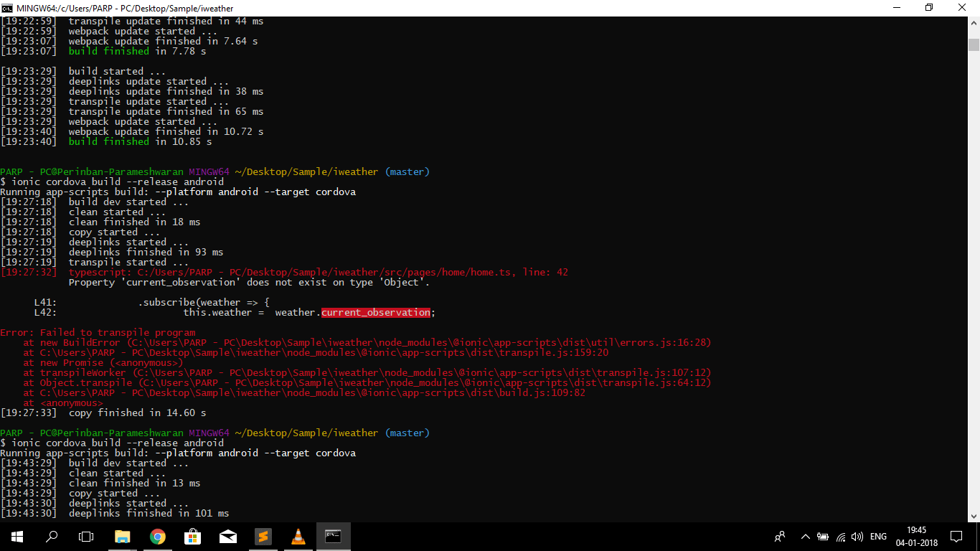Click the red '[19:27:32]' timestamp
The height and width of the screenshot is (551, 980).
(x=29, y=273)
